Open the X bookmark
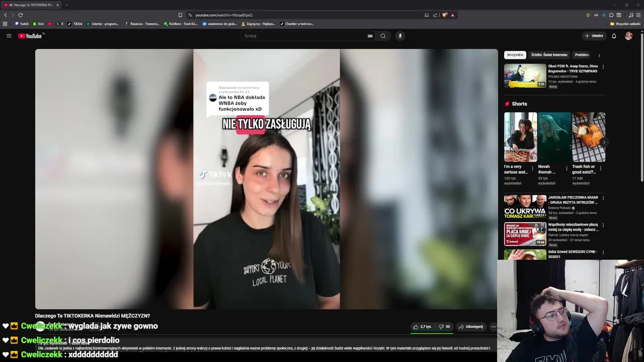Image resolution: width=644 pixels, height=362 pixels. click(x=59, y=24)
